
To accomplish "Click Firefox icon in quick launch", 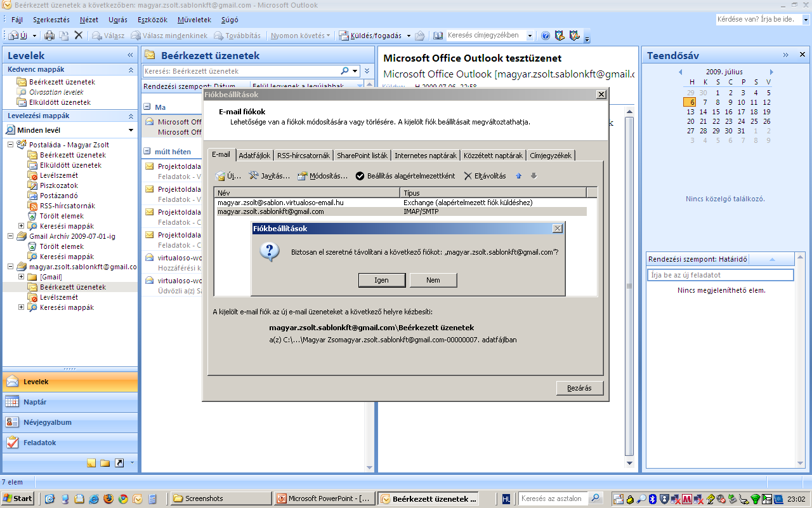I will click(108, 498).
